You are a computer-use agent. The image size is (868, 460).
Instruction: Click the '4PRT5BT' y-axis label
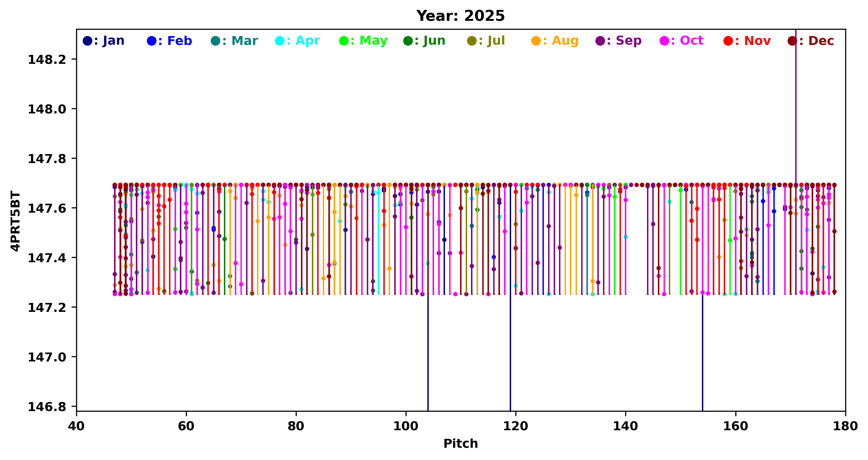[x=16, y=221]
